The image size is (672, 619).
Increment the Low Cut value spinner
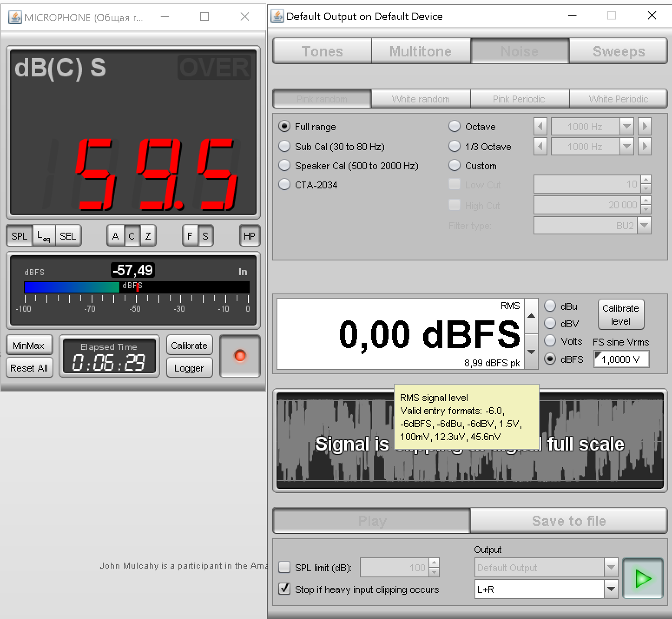pos(646,180)
